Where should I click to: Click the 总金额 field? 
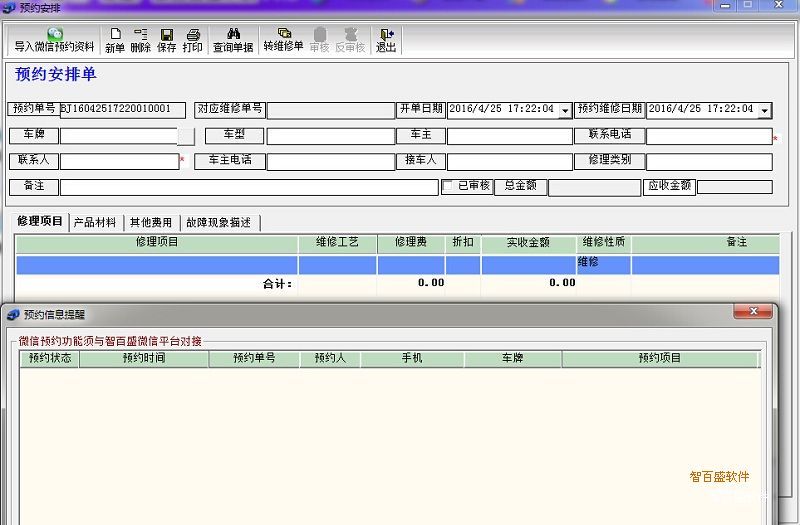594,187
